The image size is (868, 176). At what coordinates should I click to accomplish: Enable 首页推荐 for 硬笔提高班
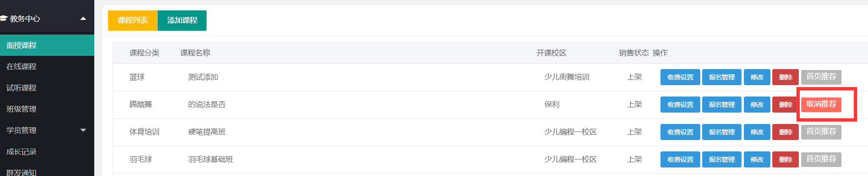pyautogui.click(x=821, y=132)
